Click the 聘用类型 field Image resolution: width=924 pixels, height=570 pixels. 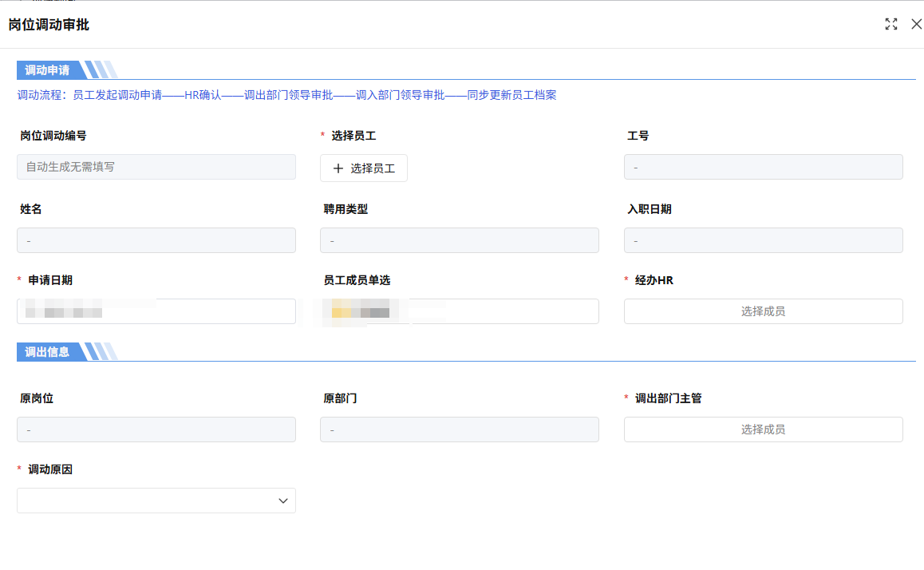coord(460,239)
